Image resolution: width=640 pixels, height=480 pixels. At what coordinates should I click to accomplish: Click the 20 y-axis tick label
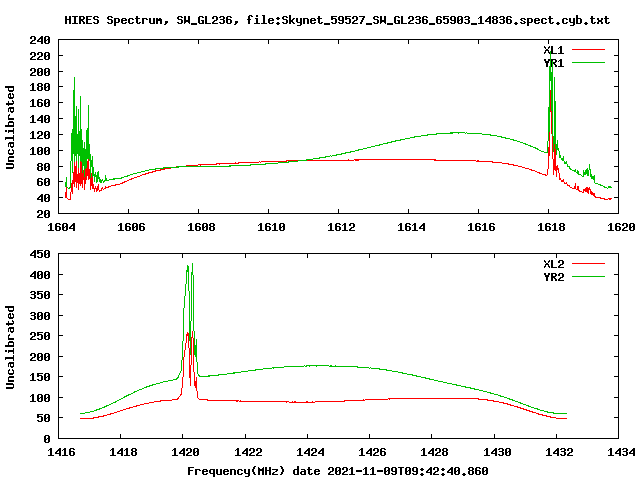(44, 214)
